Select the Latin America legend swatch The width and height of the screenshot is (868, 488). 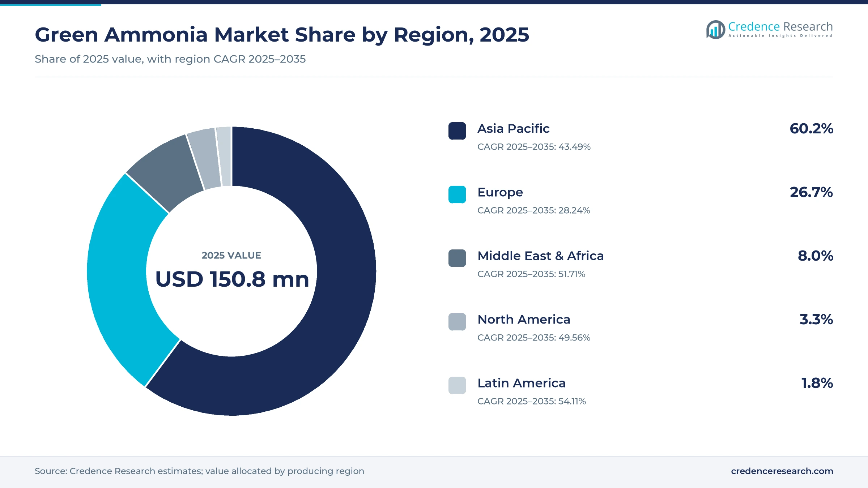point(457,385)
